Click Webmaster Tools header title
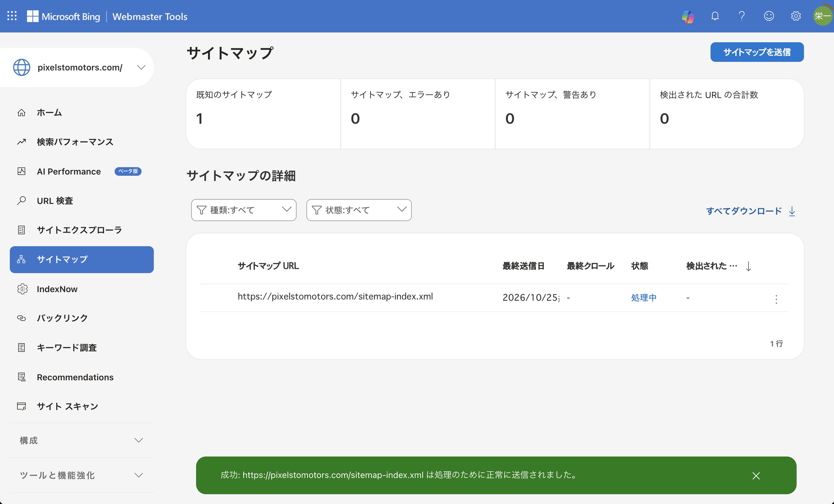834x504 pixels. click(x=150, y=16)
